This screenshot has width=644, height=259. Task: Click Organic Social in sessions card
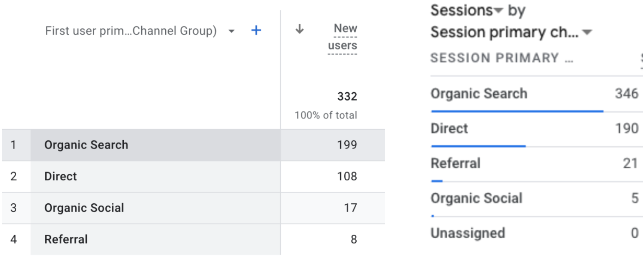(476, 198)
